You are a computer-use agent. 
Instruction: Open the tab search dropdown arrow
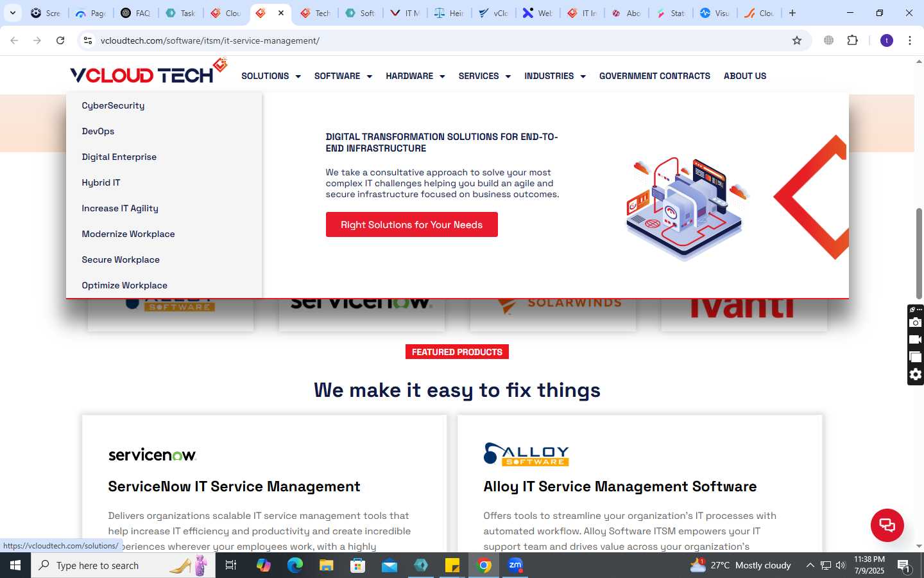[x=12, y=13]
